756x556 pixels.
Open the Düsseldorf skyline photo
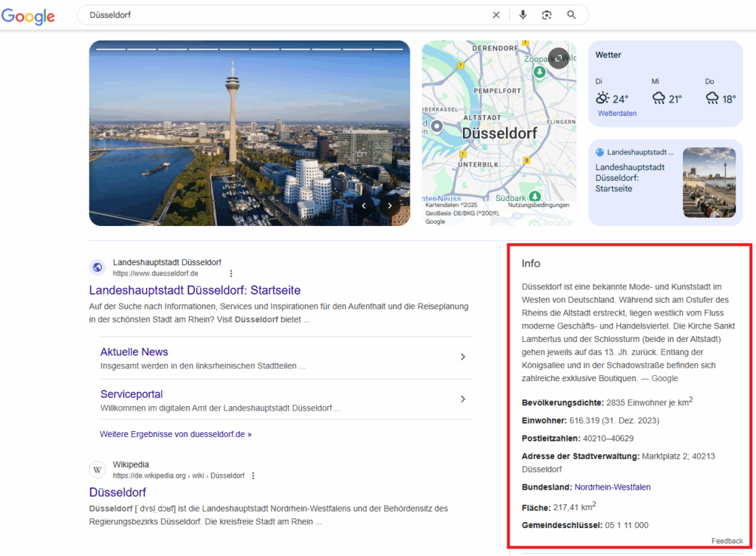click(x=250, y=133)
